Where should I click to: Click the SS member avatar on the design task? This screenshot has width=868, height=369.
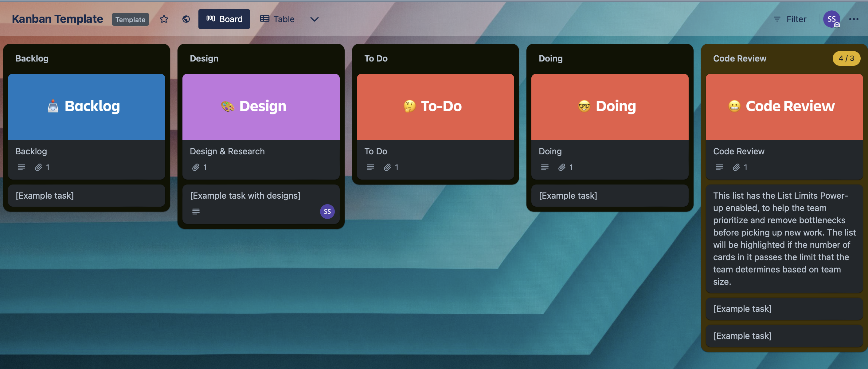pos(327,212)
